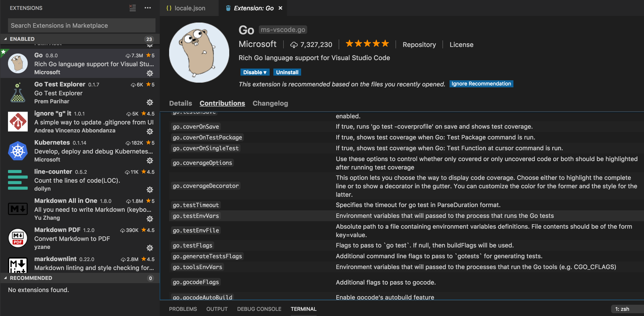Viewport: 644px width, 316px height.
Task: Open the gear menu for Kubernetes extension
Action: 150,160
